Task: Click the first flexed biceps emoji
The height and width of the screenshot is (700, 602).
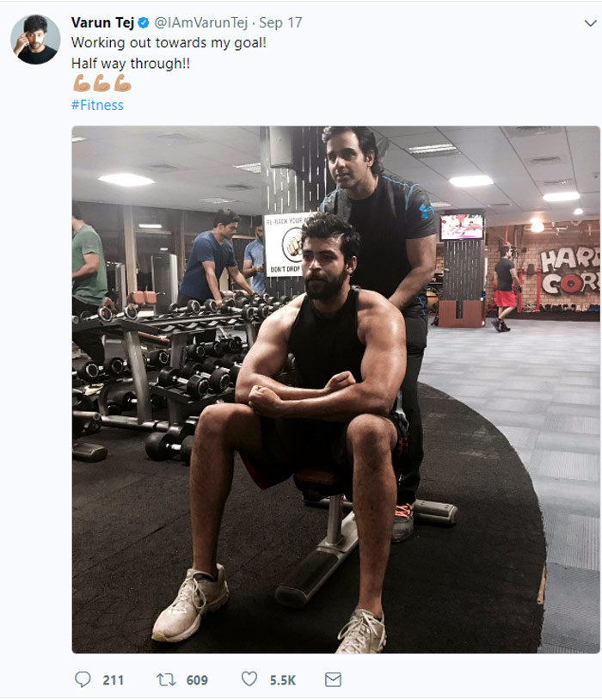Action: point(82,83)
